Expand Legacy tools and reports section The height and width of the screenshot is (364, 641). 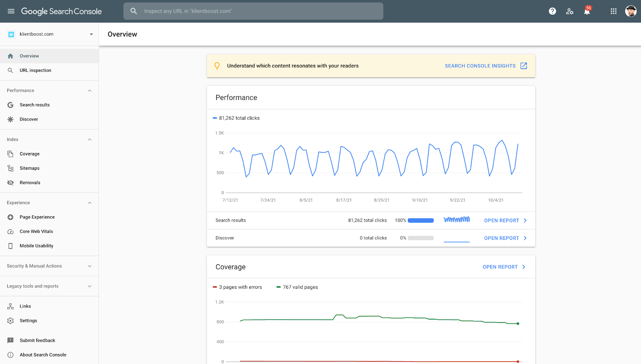click(x=90, y=286)
